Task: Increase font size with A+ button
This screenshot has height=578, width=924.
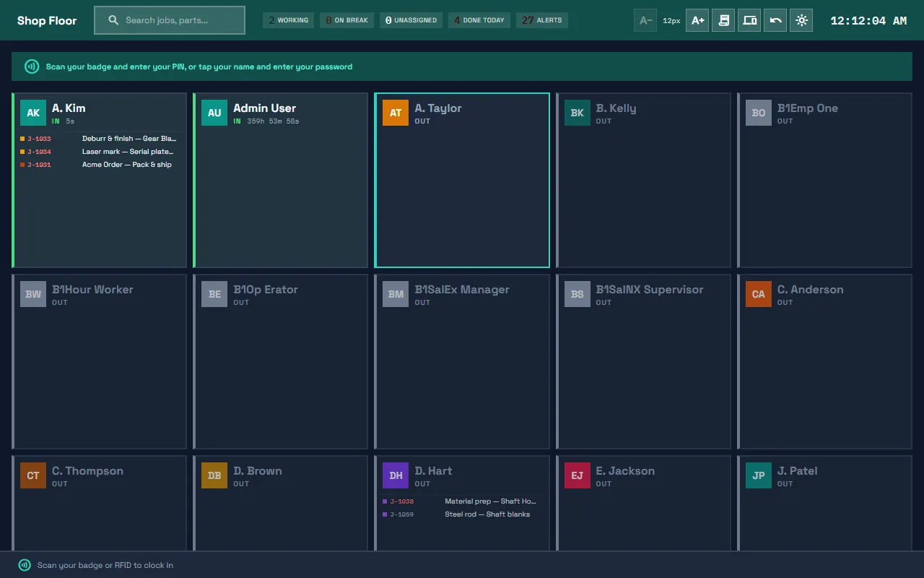Action: 697,20
